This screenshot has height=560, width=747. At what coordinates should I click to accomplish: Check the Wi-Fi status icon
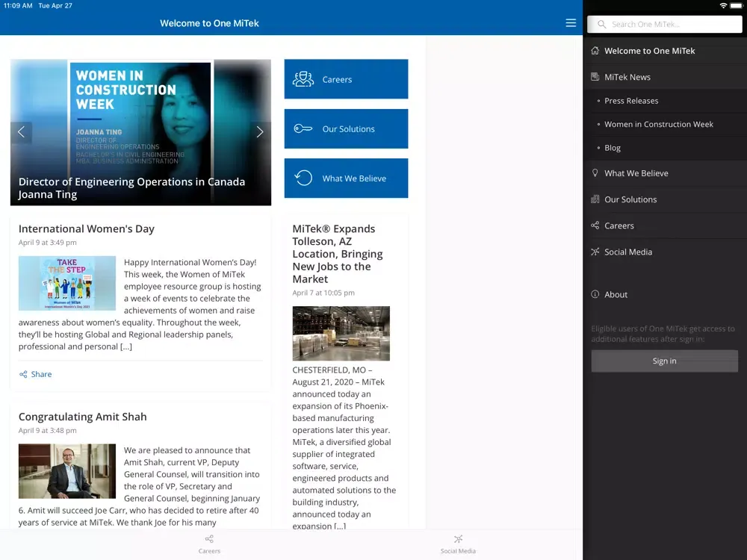coord(723,6)
